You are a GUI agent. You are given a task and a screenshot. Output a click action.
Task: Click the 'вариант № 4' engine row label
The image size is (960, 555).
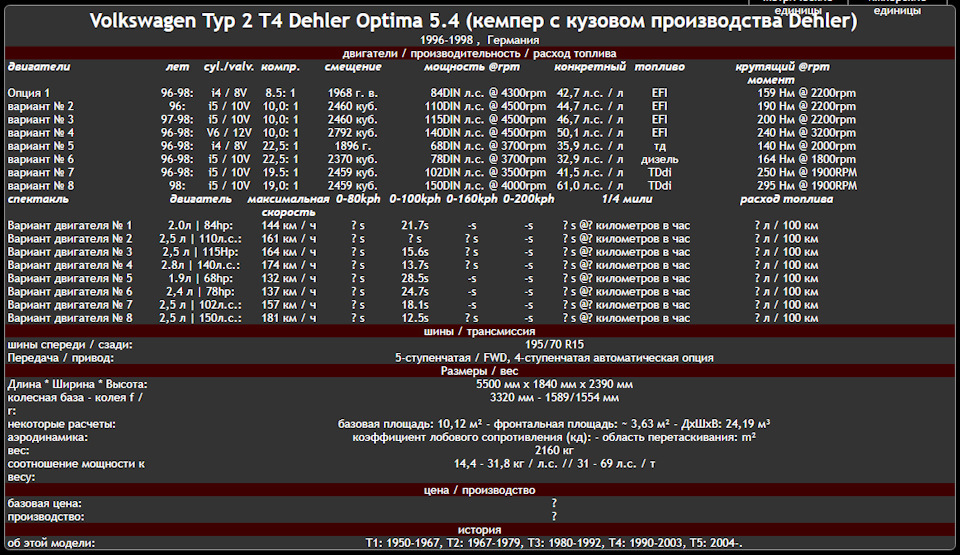click(40, 133)
